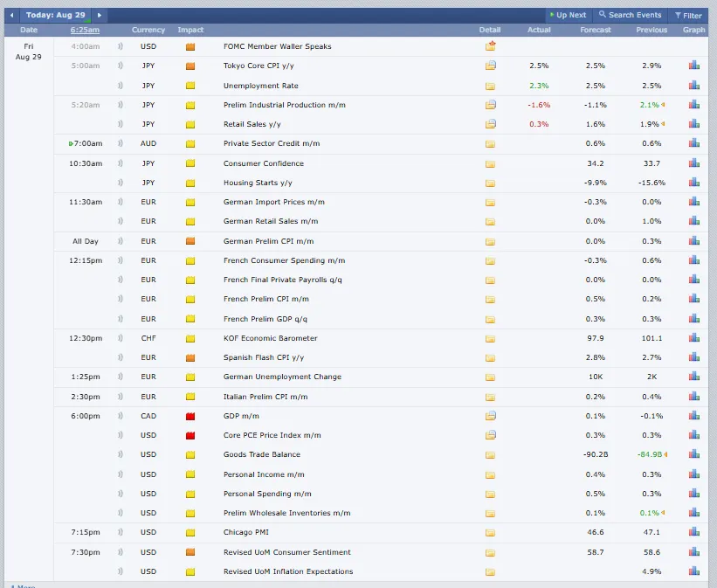Open detail folder icon for Canadian GDP m/m
Viewport: 717px width, 588px height.
[490, 416]
